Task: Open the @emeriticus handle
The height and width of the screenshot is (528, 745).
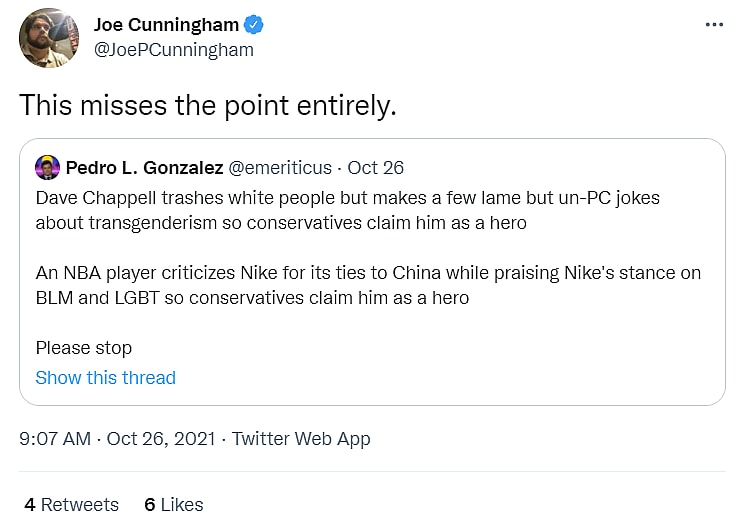Action: tap(279, 167)
